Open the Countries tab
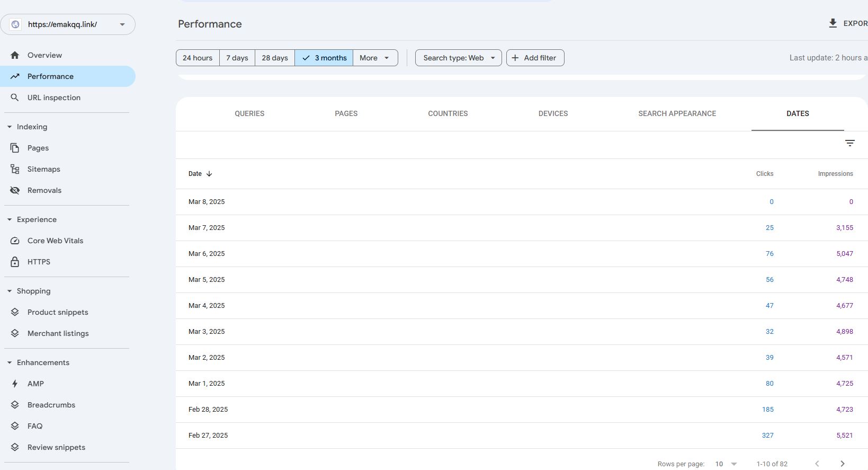This screenshot has width=868, height=470. [x=448, y=113]
